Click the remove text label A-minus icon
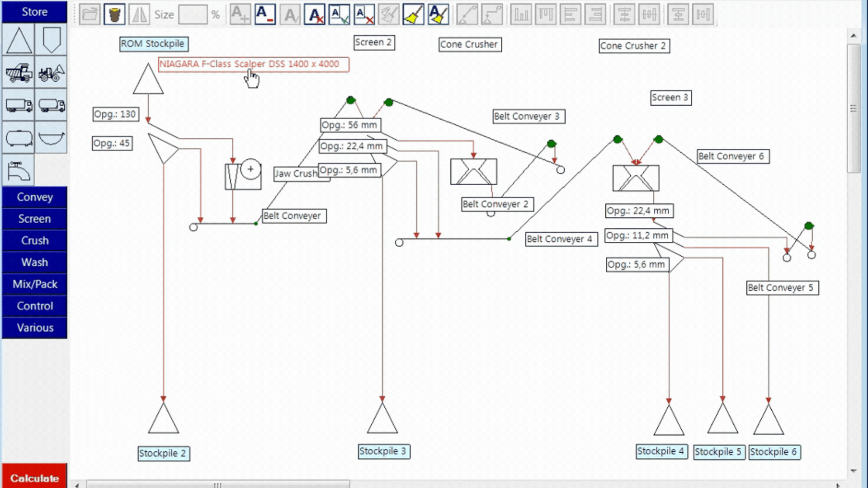Image resolution: width=868 pixels, height=488 pixels. coord(265,14)
